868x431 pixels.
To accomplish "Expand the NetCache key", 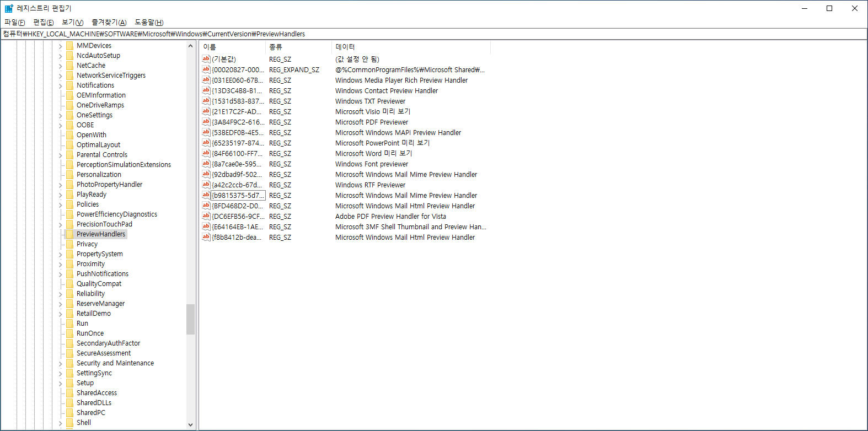I will coord(61,66).
